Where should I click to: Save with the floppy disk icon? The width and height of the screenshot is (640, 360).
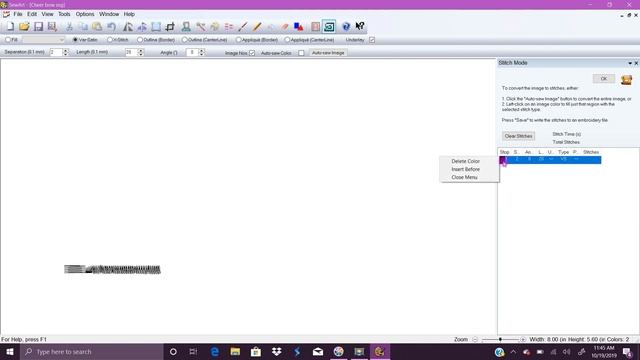(x=38, y=27)
